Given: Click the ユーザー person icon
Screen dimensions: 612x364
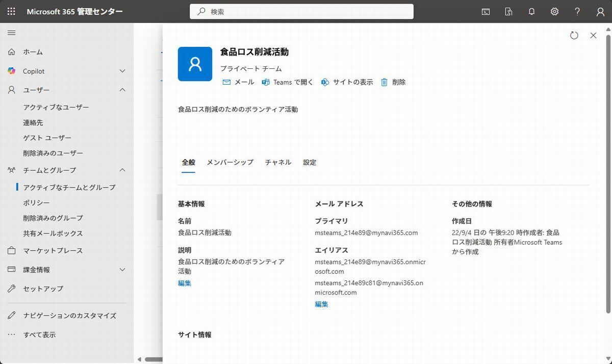Looking at the screenshot, I should click(x=11, y=90).
